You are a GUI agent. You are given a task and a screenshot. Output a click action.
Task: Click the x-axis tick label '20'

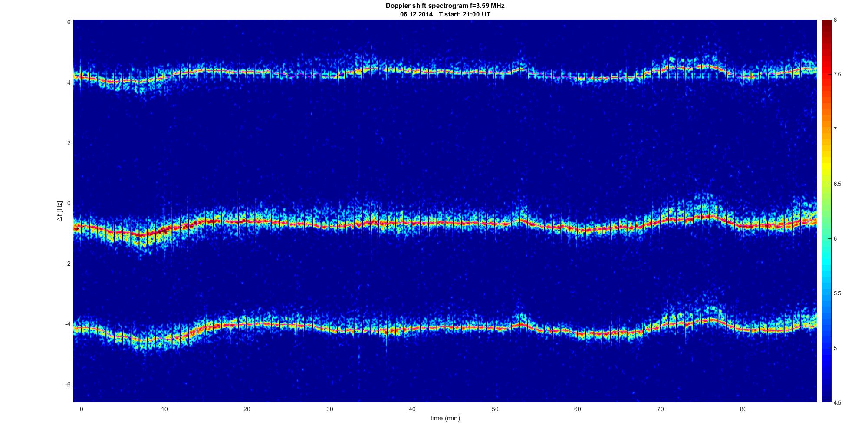tap(247, 409)
